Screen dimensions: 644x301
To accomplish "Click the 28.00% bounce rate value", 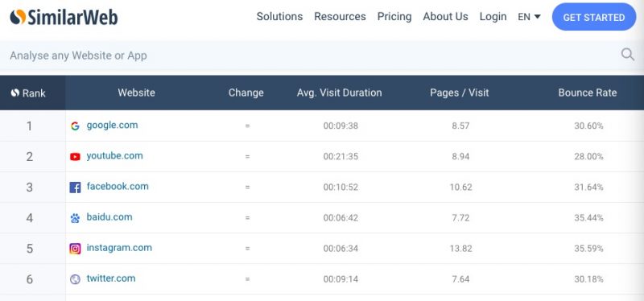I will coord(588,157).
